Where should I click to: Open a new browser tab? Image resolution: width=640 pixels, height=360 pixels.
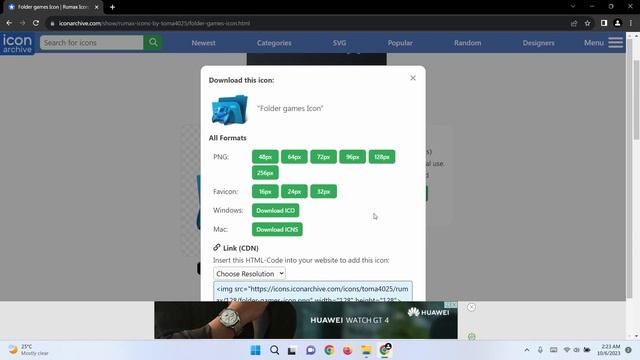[x=112, y=7]
